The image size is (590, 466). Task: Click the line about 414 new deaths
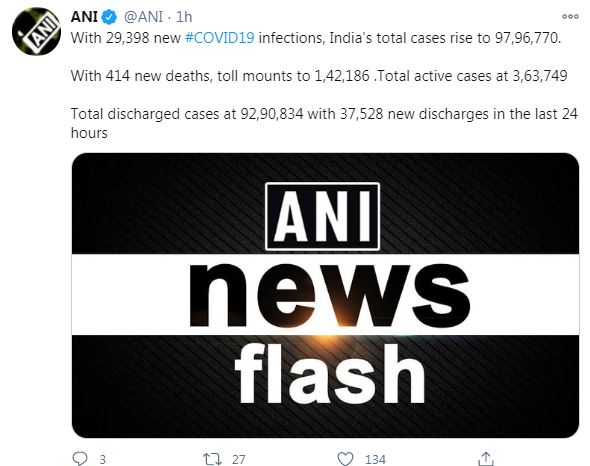319,76
